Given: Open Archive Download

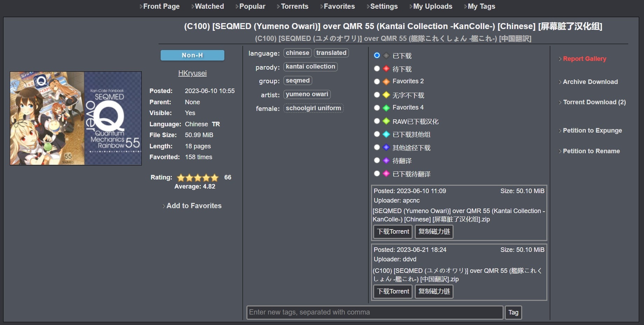Looking at the screenshot, I should (x=590, y=82).
